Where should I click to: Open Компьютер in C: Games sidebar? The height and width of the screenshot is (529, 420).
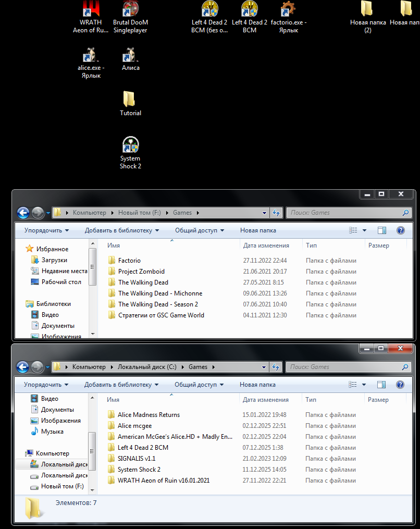pyautogui.click(x=47, y=453)
